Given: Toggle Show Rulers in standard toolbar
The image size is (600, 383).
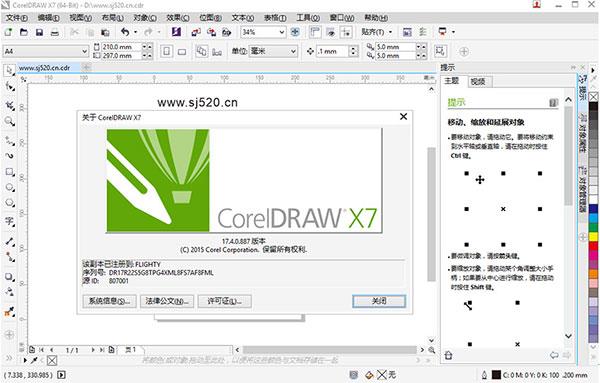Looking at the screenshot, I should tap(315, 32).
